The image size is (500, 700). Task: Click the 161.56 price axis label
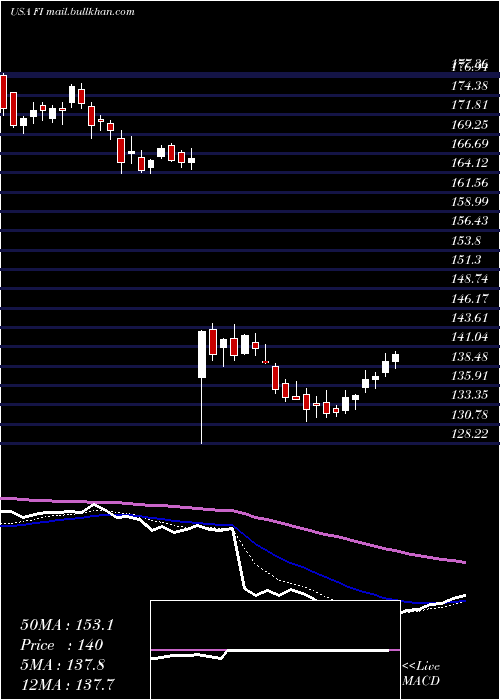point(470,183)
